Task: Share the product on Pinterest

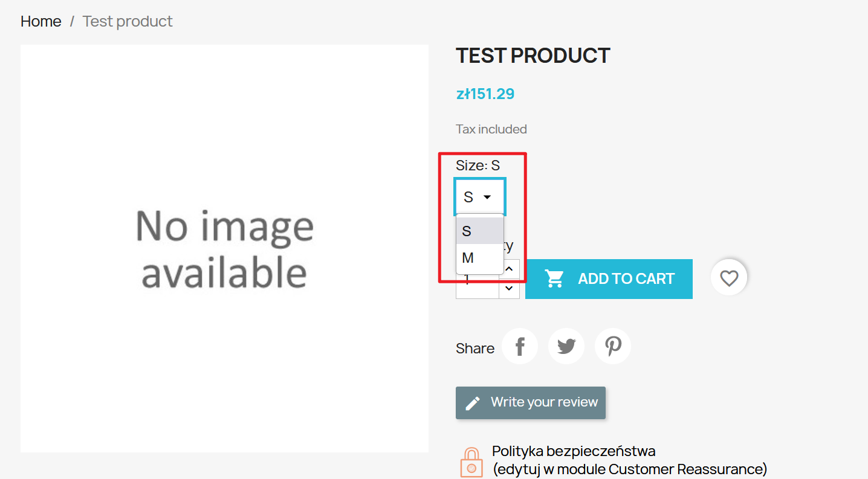Action: click(613, 347)
